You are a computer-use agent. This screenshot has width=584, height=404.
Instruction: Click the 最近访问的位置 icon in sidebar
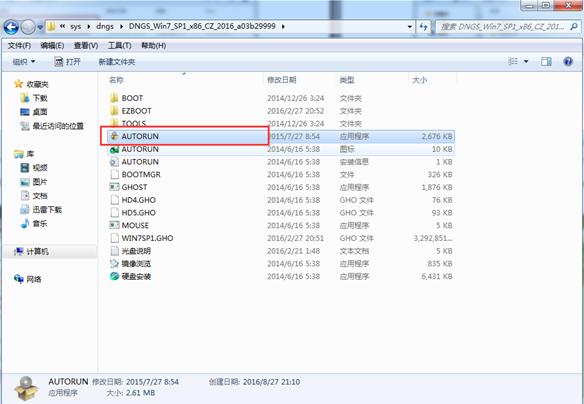25,126
